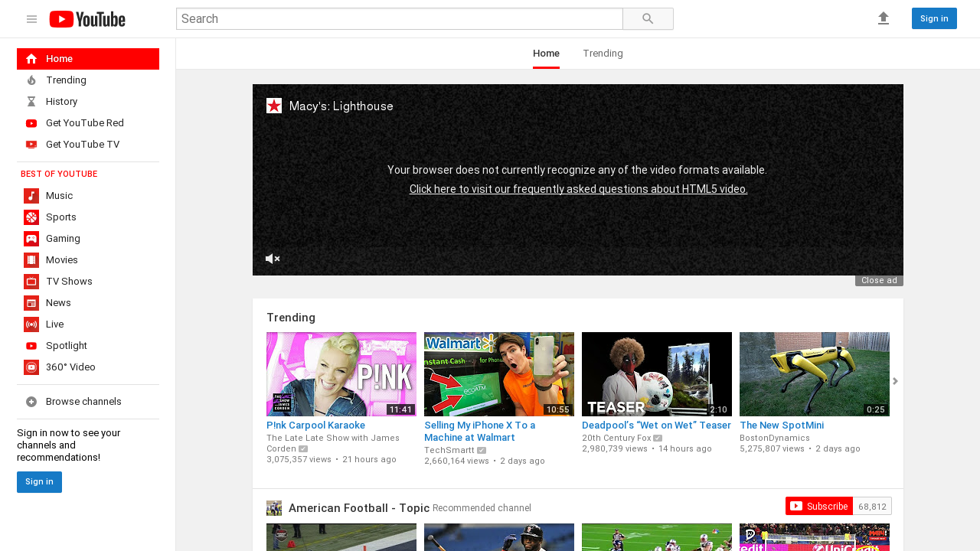Click the YouTube TV icon
The image size is (980, 551).
click(31, 145)
